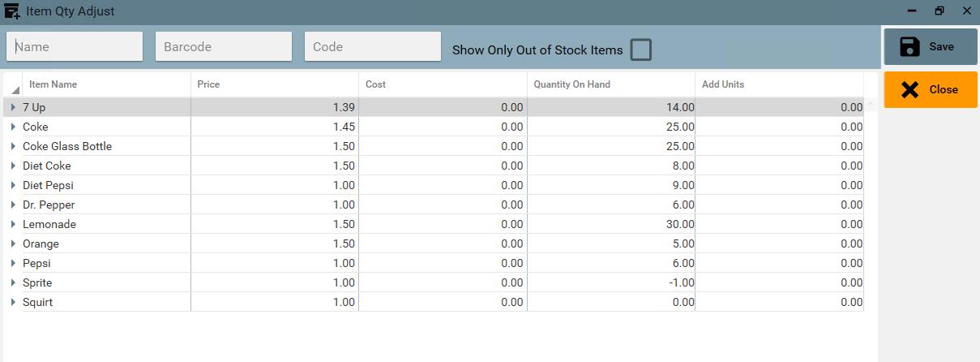This screenshot has width=980, height=362.
Task: Restore down the window
Action: [x=939, y=11]
